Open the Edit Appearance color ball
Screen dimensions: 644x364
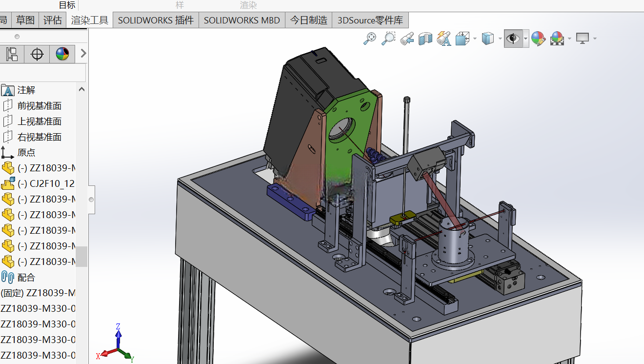(x=538, y=38)
